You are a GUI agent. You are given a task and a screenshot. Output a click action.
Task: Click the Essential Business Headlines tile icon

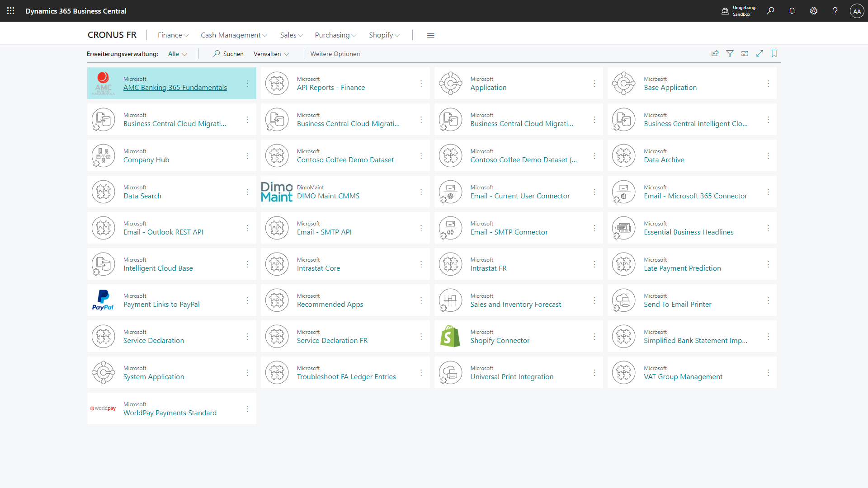click(x=624, y=228)
